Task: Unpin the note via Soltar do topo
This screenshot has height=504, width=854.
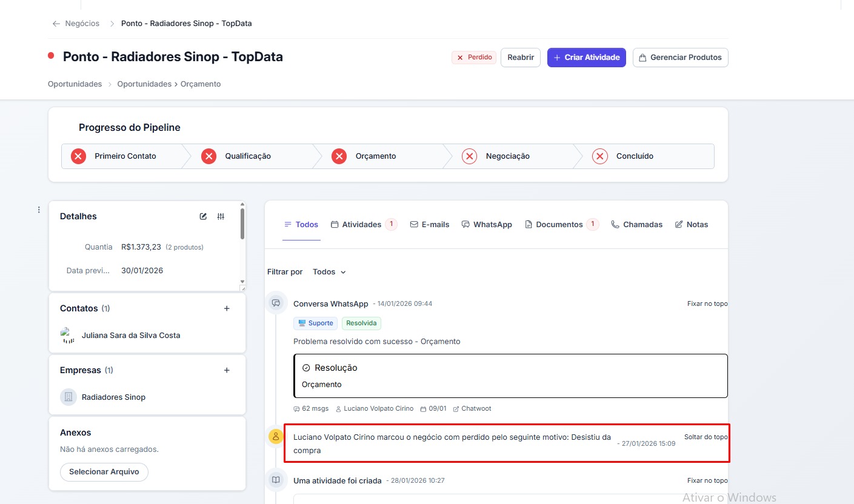Action: pos(706,437)
